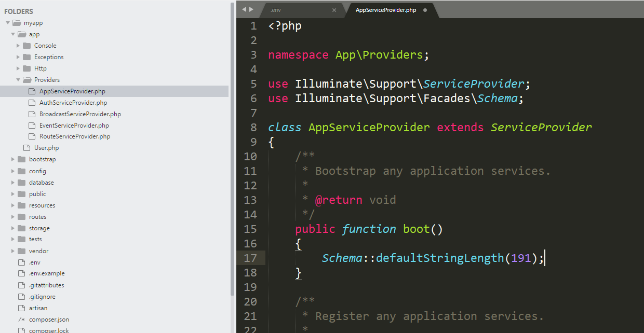Click the @return annotation on line 13
The height and width of the screenshot is (333, 644).
(x=339, y=200)
